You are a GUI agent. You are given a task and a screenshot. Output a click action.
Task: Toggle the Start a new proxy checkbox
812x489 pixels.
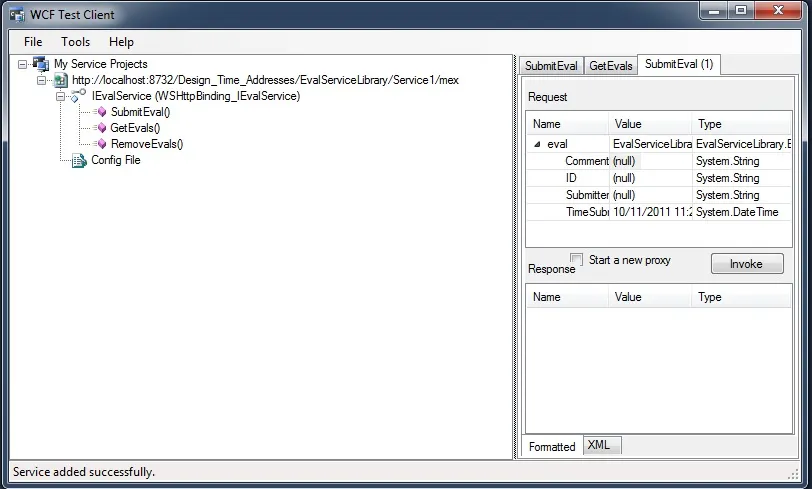(576, 259)
